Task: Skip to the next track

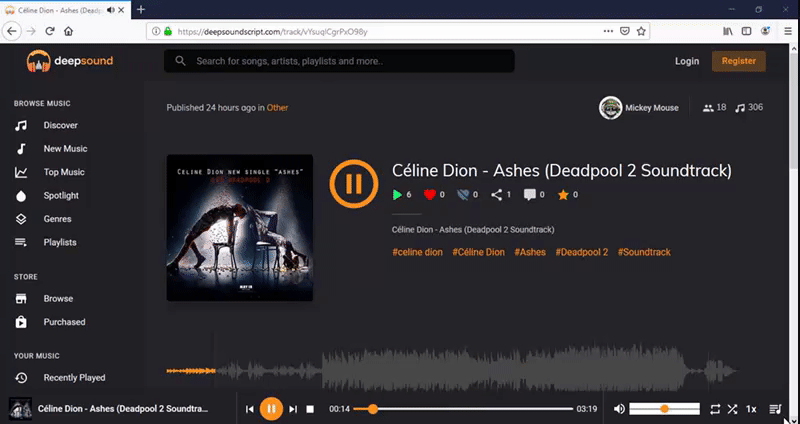Action: [293, 409]
